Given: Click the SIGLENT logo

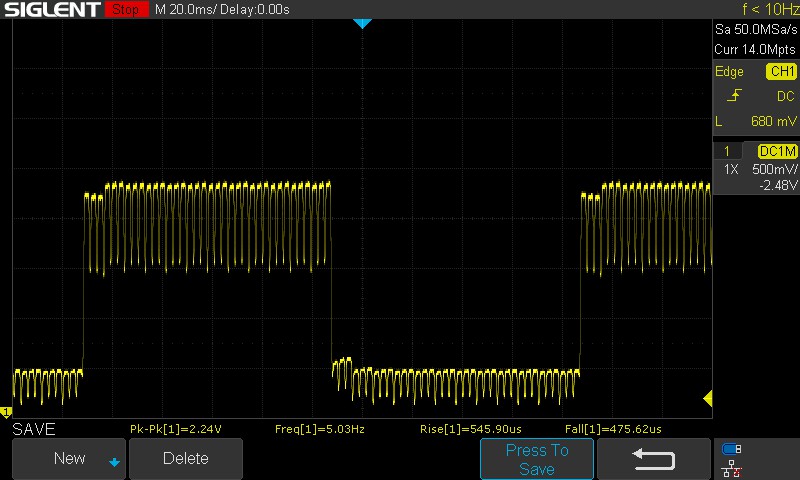Looking at the screenshot, I should pyautogui.click(x=52, y=9).
